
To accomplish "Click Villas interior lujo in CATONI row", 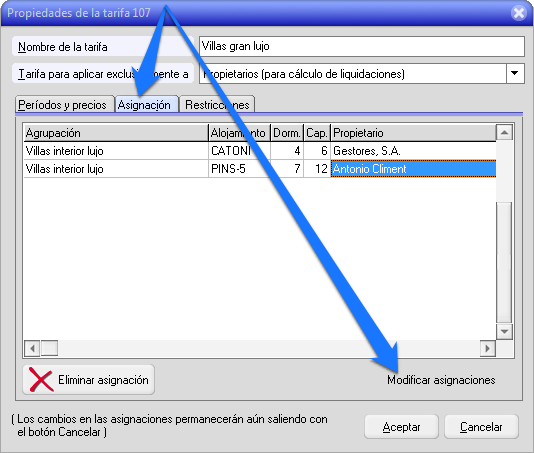I will point(116,151).
